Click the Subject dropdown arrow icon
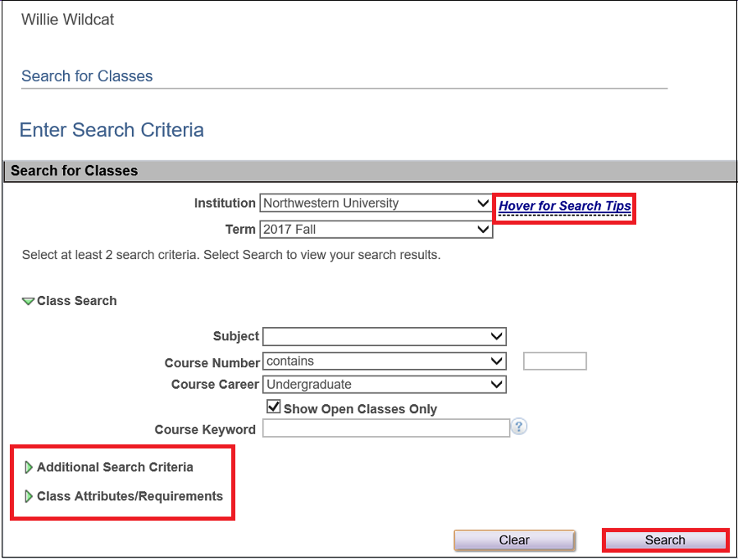This screenshot has height=560, width=738. tap(497, 337)
